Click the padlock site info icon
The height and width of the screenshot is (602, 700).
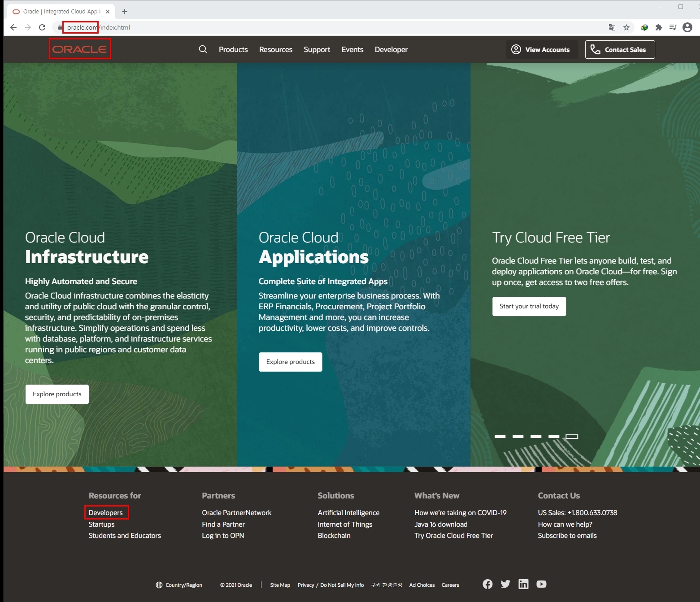[60, 27]
